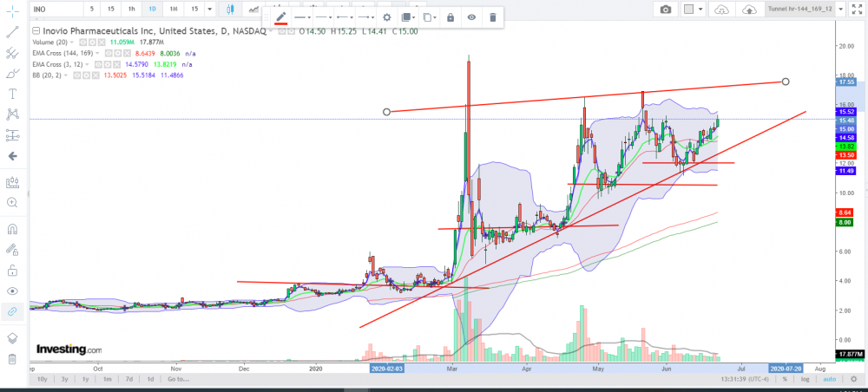The width and height of the screenshot is (868, 392).
Task: Select the crosshair cursor tool
Action: (11, 10)
